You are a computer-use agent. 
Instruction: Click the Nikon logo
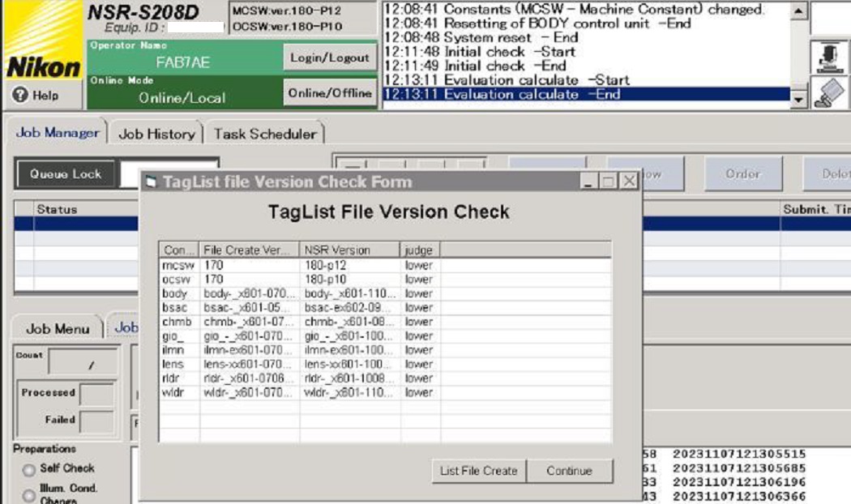43,41
